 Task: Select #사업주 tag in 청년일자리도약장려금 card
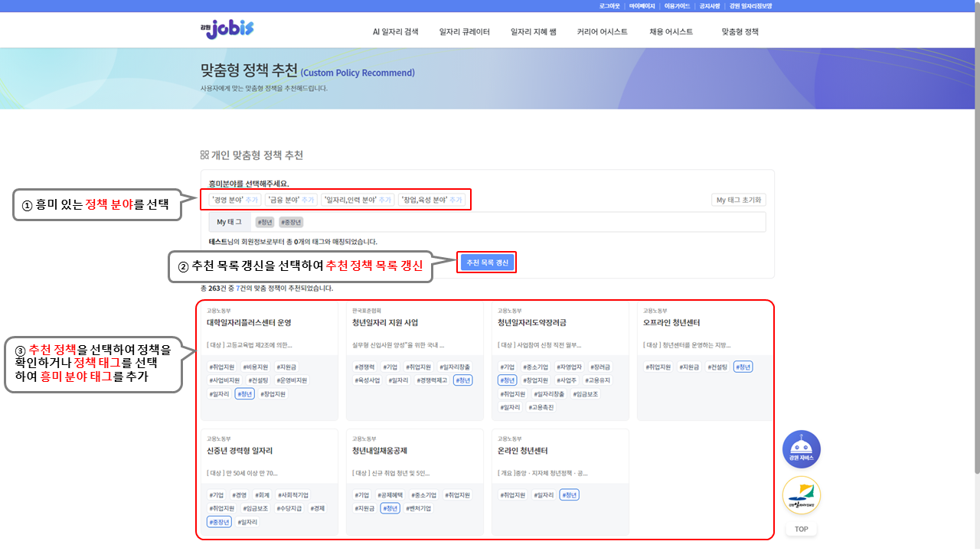pos(567,380)
